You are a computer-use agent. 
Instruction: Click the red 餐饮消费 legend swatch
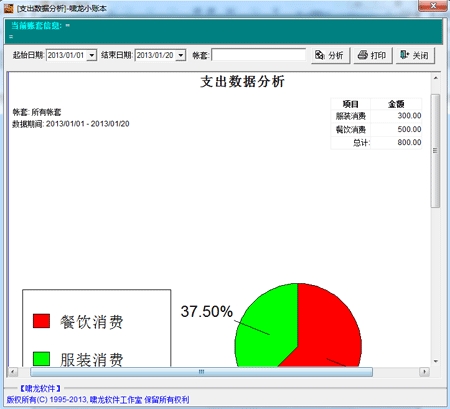(x=41, y=321)
